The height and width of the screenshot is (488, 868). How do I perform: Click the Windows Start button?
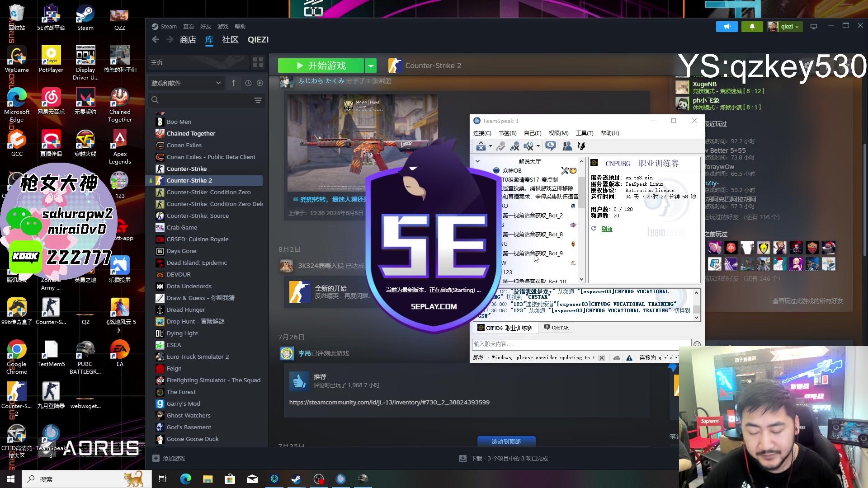pos(11,479)
